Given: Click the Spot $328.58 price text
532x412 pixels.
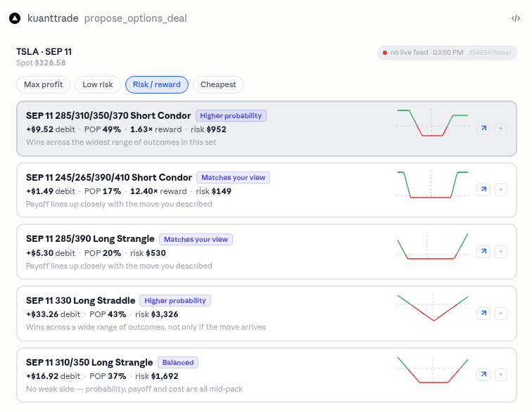Looking at the screenshot, I should pyautogui.click(x=41, y=63).
